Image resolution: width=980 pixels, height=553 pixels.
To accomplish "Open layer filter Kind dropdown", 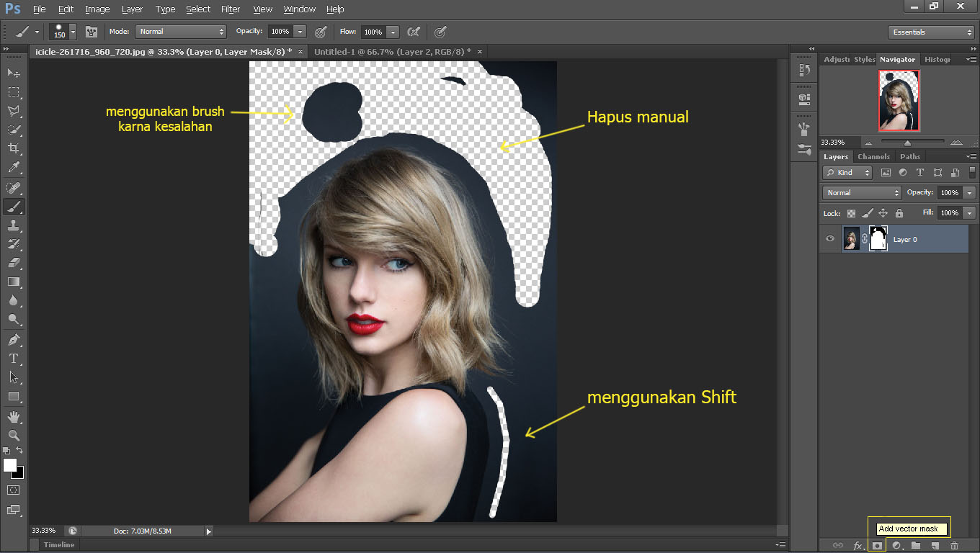I will click(x=848, y=173).
